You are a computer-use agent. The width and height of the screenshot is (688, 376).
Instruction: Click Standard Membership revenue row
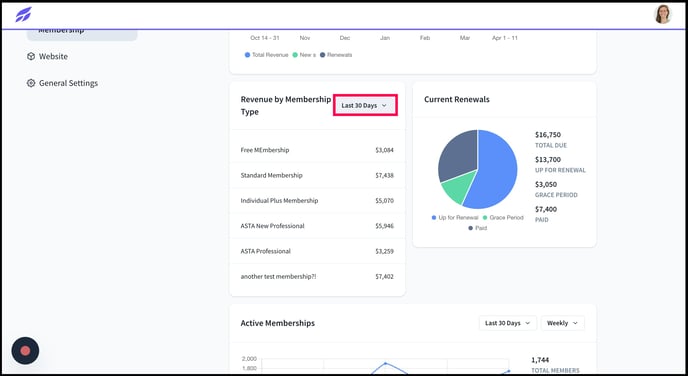[317, 175]
